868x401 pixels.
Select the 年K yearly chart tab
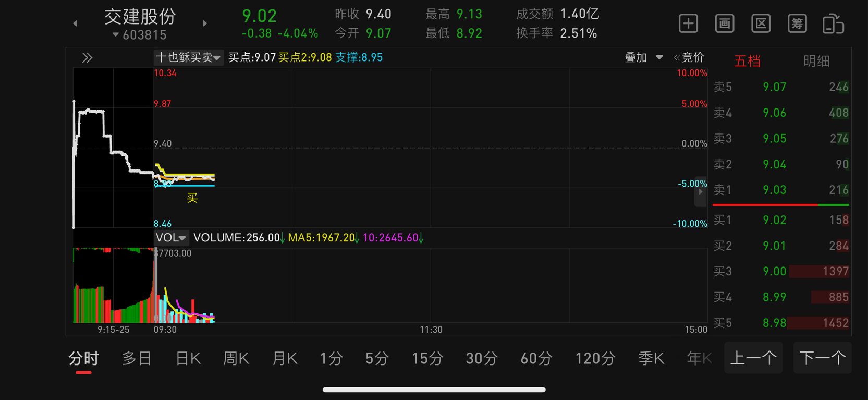click(x=699, y=359)
